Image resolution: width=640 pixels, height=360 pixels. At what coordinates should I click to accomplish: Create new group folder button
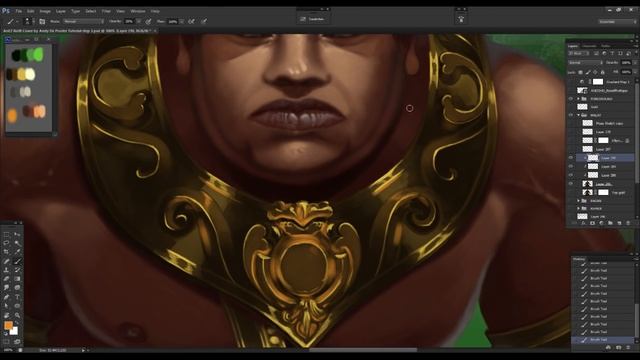pyautogui.click(x=610, y=223)
